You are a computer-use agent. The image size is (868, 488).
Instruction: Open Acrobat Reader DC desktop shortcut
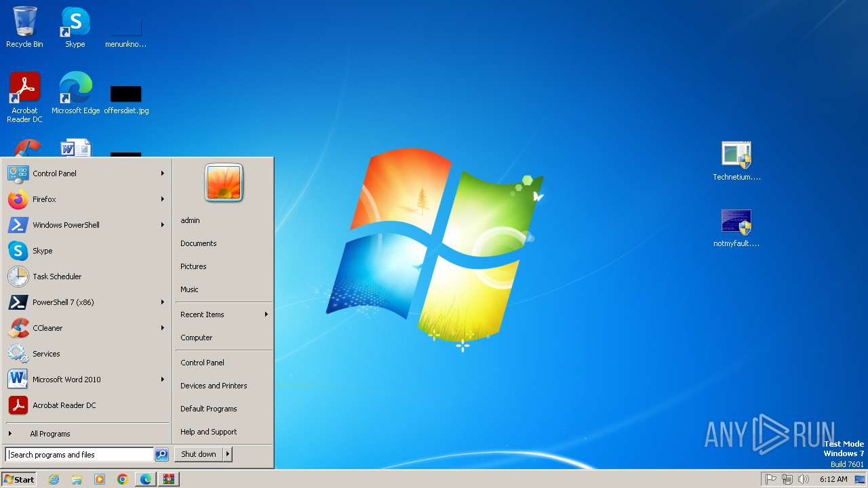[x=24, y=97]
